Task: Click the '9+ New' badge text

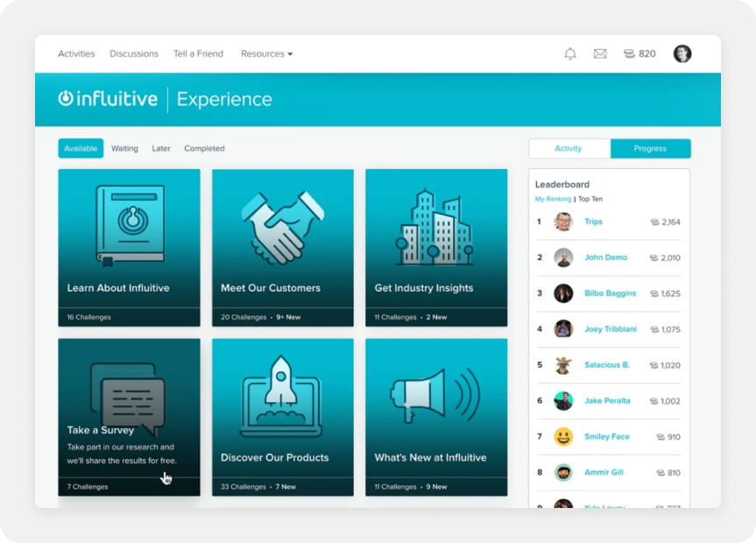Action: click(x=288, y=317)
